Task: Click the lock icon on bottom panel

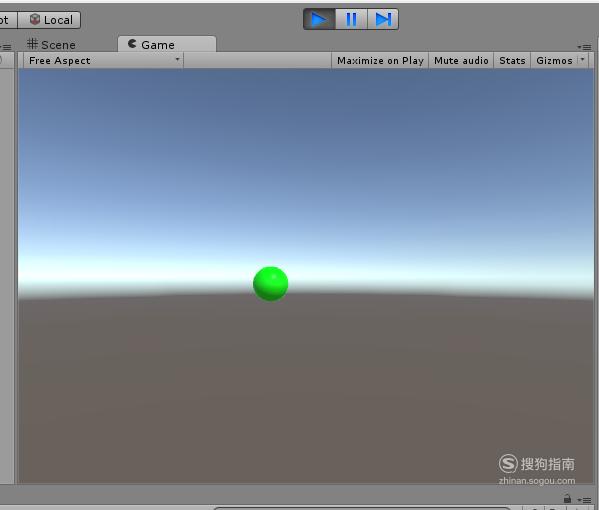Action: [x=567, y=499]
